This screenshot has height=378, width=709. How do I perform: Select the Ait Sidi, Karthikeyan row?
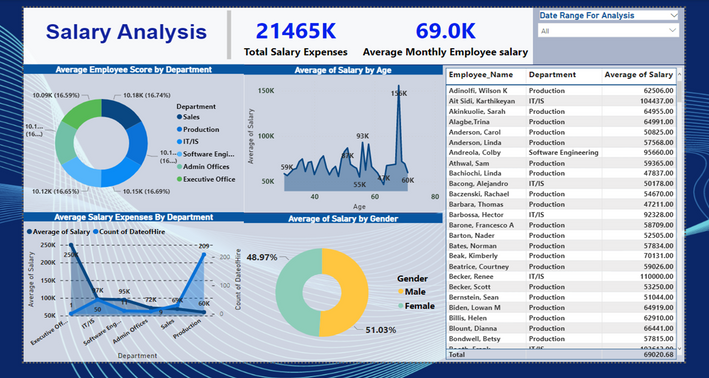561,101
